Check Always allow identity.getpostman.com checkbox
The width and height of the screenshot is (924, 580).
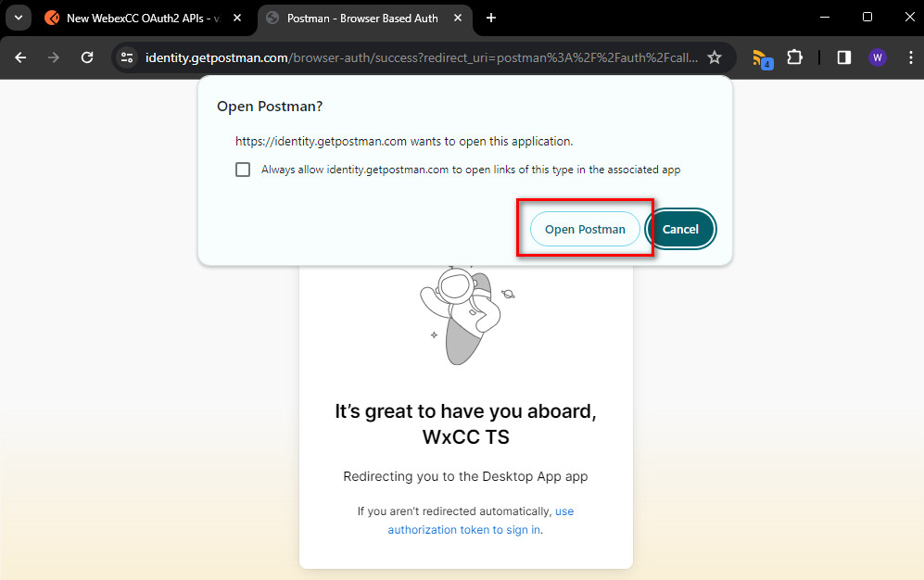tap(243, 170)
